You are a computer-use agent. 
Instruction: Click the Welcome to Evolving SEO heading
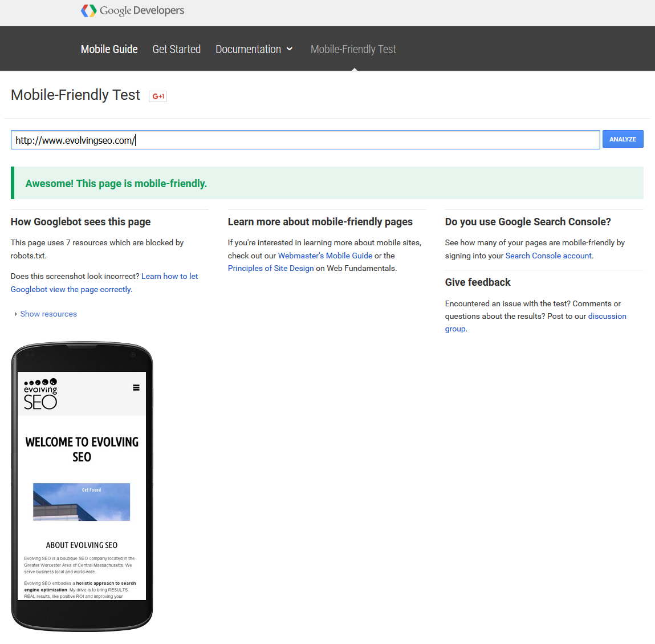82,449
